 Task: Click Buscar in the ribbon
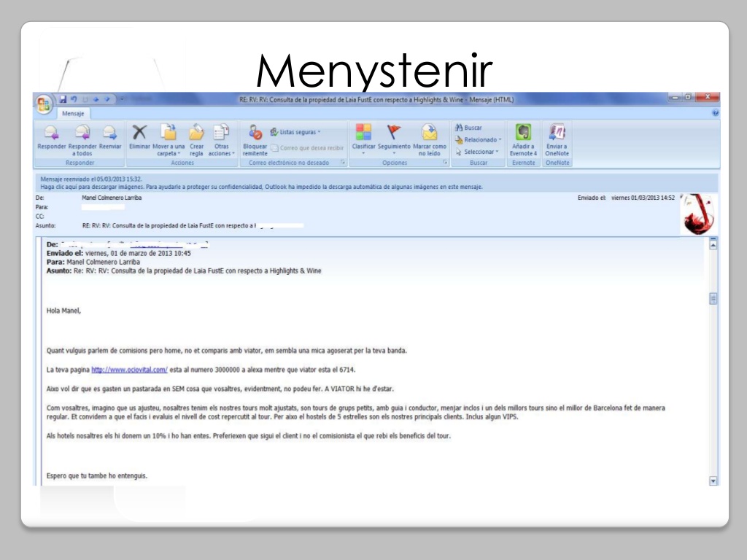468,128
